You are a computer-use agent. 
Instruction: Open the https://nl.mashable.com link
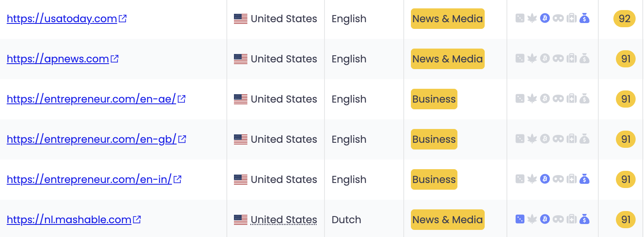(x=69, y=220)
